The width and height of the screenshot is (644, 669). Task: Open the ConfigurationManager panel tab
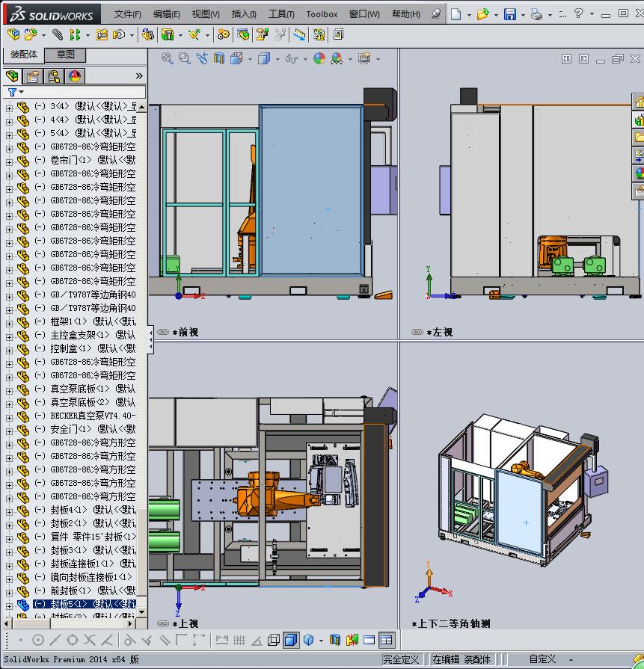click(54, 76)
